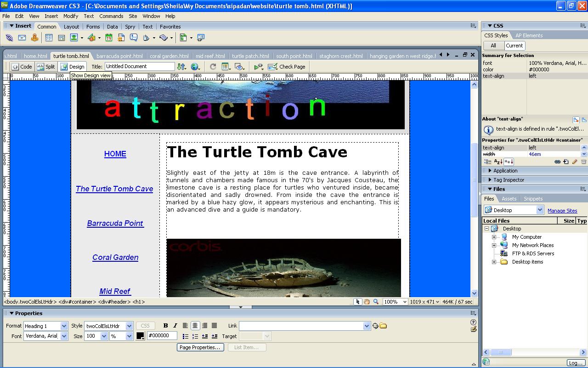Screen dimensions: 588x368
Task: Insert a Named Anchor
Action: tap(34, 38)
